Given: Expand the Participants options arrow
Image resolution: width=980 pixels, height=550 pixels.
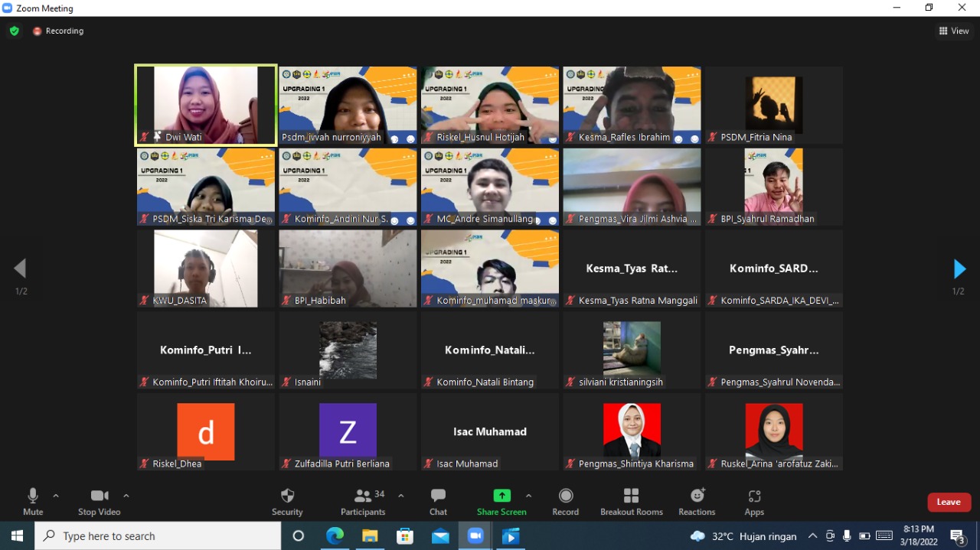Looking at the screenshot, I should click(x=400, y=496).
